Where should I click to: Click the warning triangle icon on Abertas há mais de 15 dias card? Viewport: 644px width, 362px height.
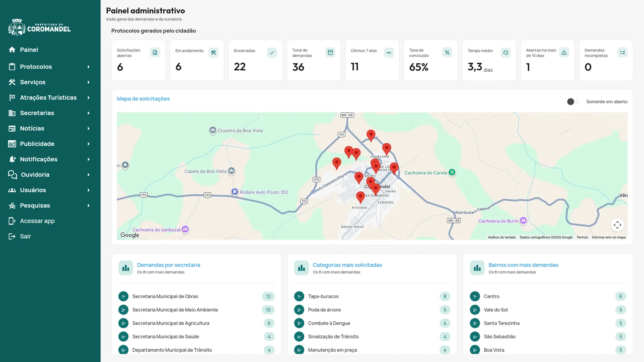pos(564,52)
